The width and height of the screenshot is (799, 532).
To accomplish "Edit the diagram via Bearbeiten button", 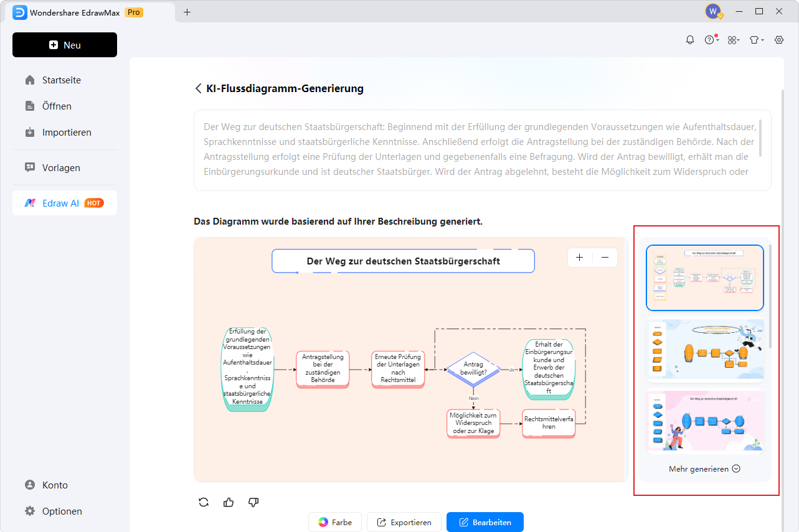I will pyautogui.click(x=485, y=522).
